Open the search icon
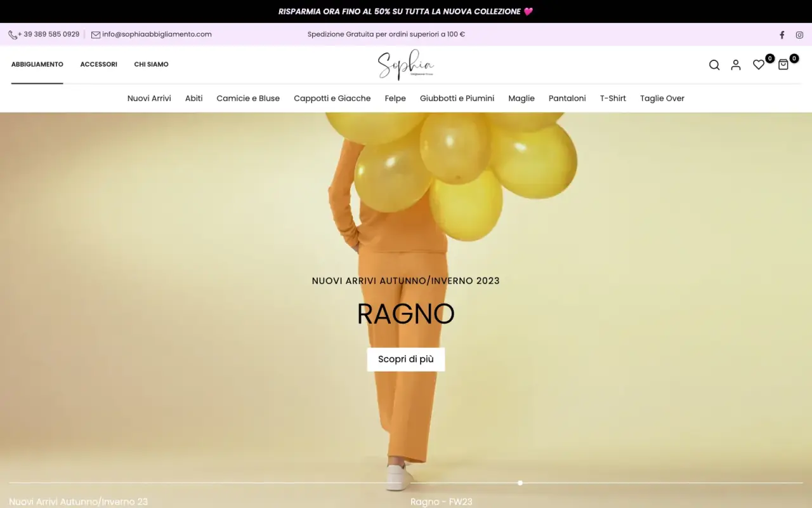Screen dimensions: 812x508 click(714, 65)
